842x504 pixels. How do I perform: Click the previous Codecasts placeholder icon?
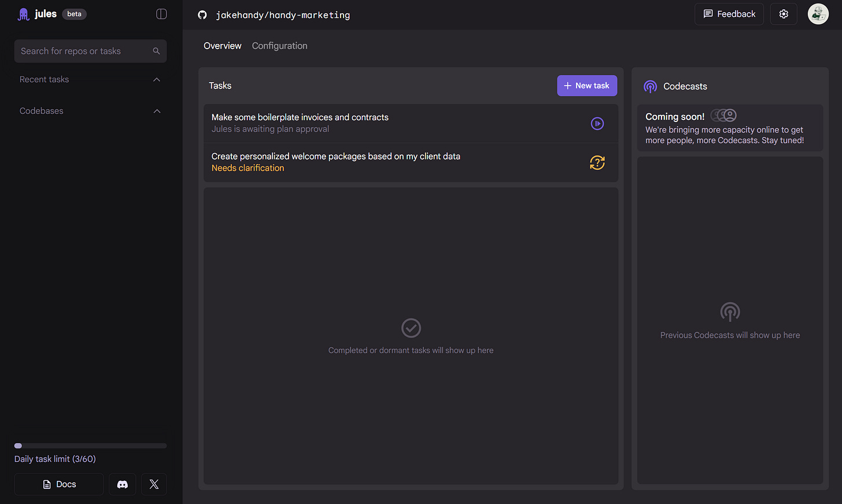coord(730,312)
